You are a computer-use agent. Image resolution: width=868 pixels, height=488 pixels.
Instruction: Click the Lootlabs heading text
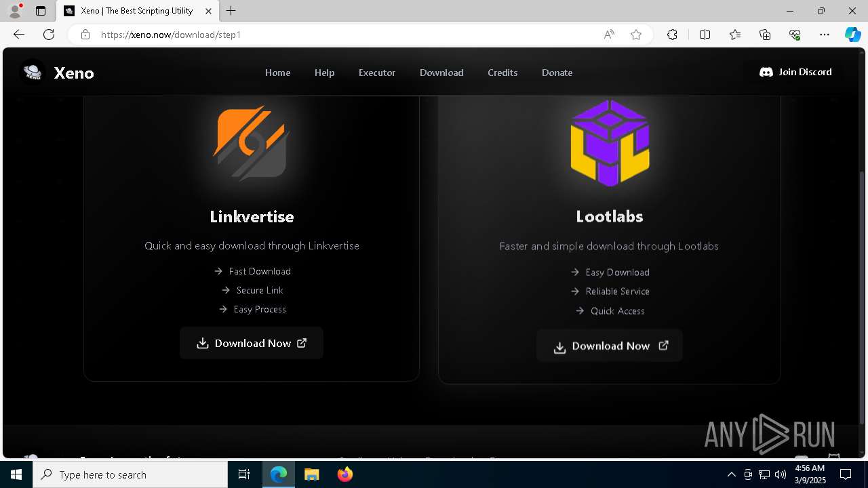pos(610,216)
